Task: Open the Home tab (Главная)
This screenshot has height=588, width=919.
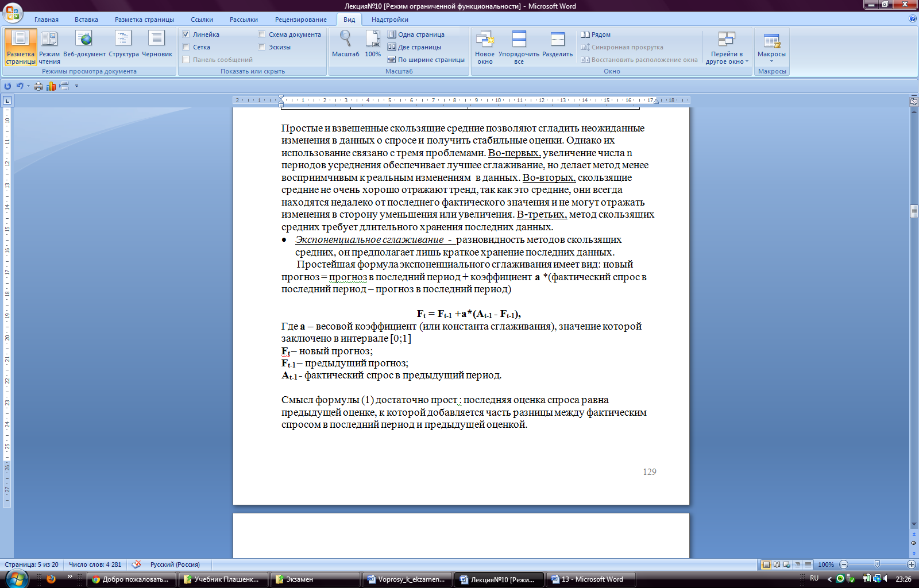Action: 47,20
